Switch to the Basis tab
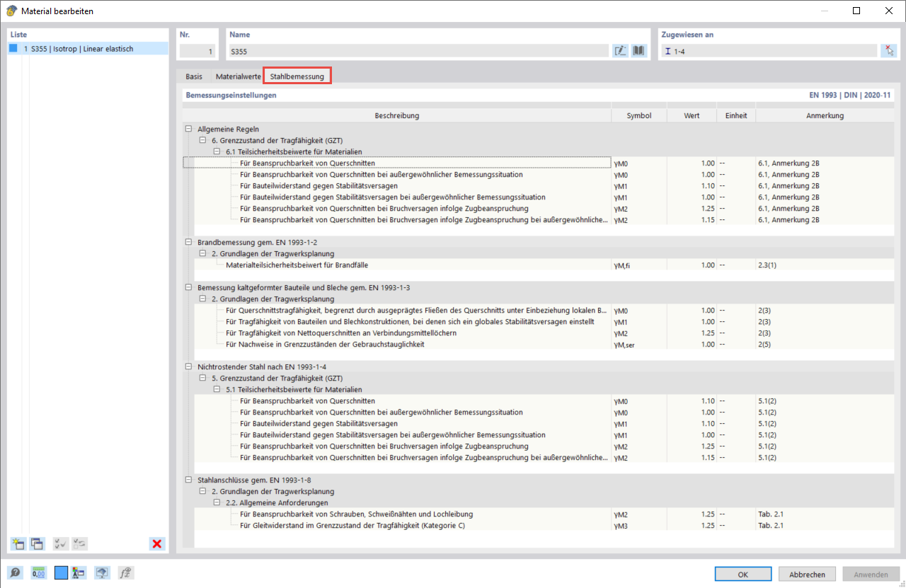 (194, 76)
